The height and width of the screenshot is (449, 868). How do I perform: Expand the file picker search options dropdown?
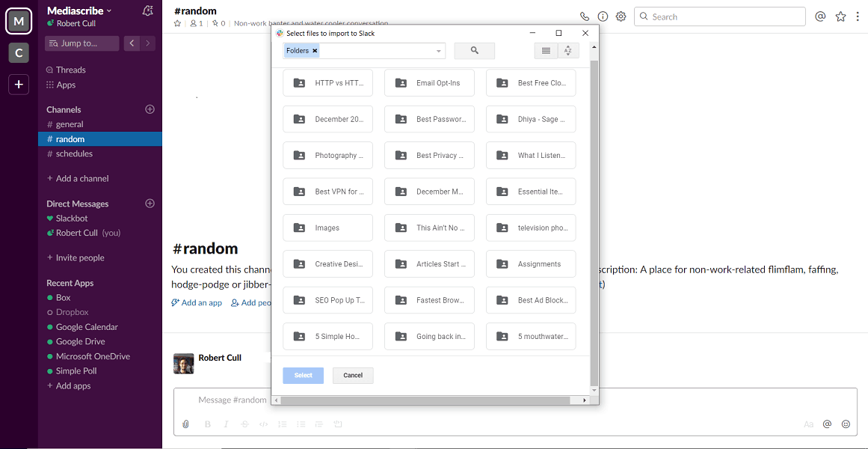[438, 51]
